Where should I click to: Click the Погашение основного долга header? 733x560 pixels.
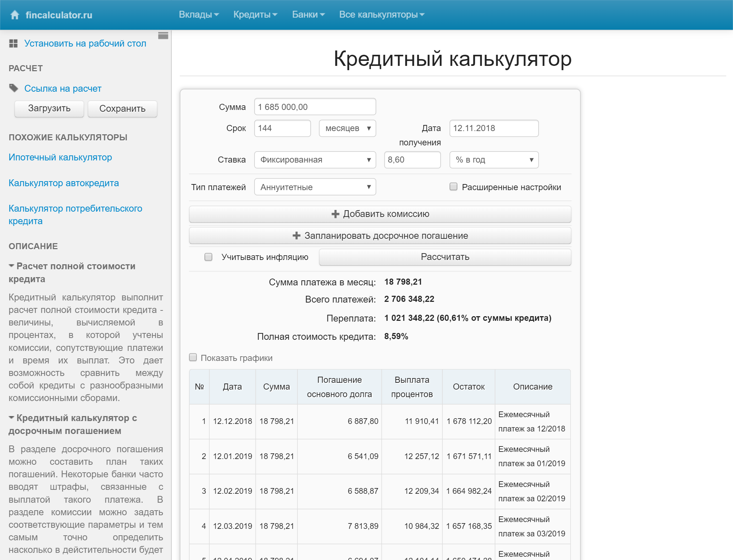tap(339, 387)
